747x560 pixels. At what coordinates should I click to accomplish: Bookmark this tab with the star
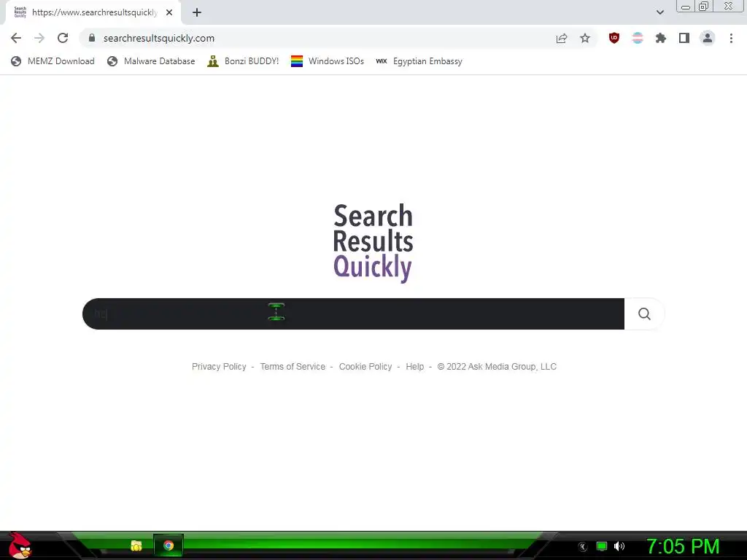585,38
